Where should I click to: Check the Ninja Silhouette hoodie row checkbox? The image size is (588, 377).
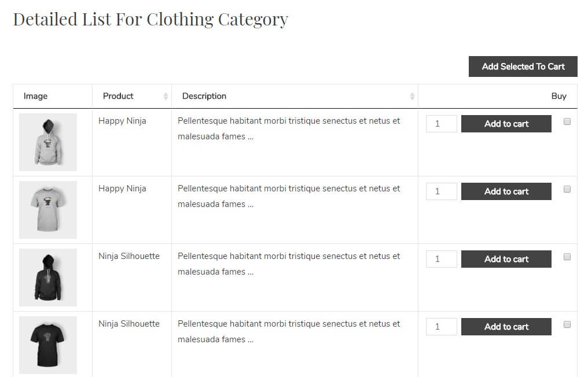[x=567, y=257]
